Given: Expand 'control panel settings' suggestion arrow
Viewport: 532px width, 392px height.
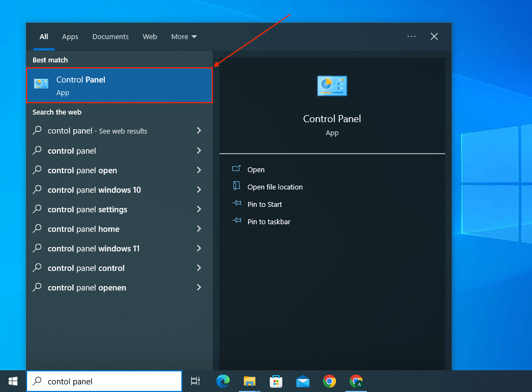Looking at the screenshot, I should click(199, 210).
